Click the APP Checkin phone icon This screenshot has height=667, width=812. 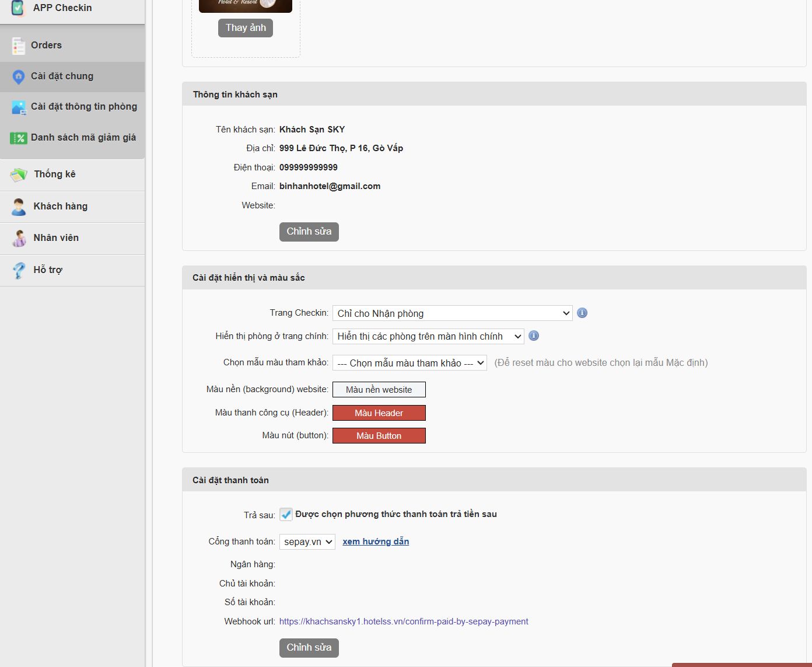[x=18, y=8]
